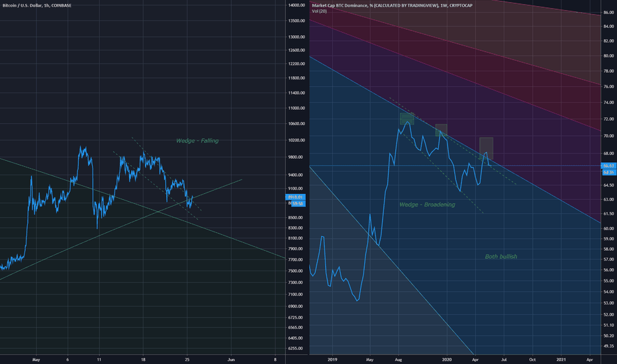
Task: Click the 6725.00 price axis label
Action: pyautogui.click(x=296, y=317)
